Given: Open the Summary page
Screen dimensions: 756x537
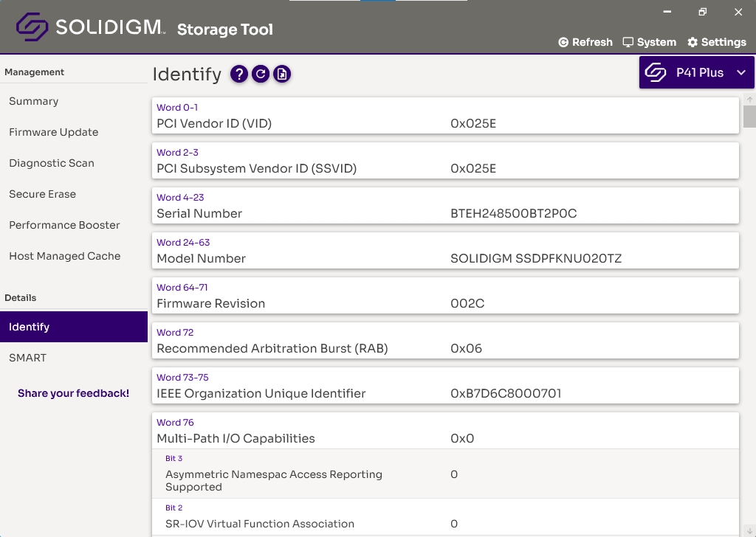Looking at the screenshot, I should click(x=74, y=101).
